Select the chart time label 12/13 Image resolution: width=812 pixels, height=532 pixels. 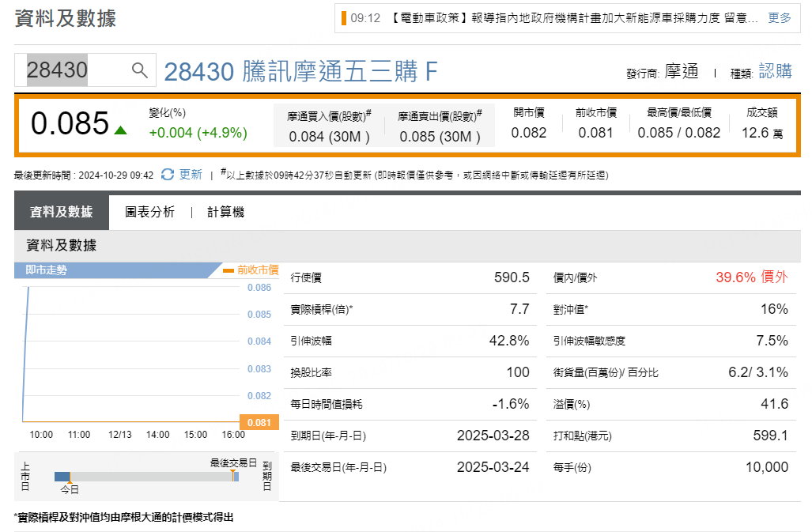click(119, 435)
